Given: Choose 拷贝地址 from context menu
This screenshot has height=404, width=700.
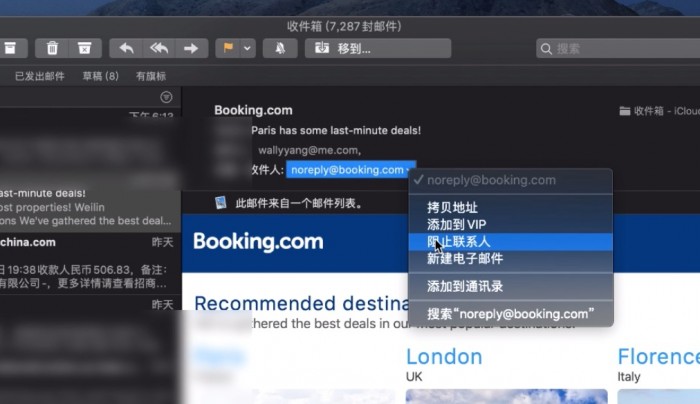Looking at the screenshot, I should click(x=511, y=207).
